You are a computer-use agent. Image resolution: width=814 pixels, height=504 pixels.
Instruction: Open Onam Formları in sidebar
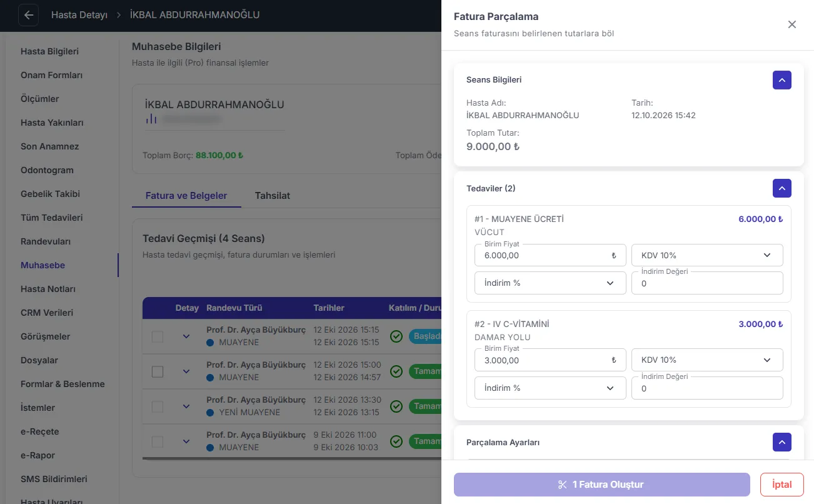pos(52,75)
